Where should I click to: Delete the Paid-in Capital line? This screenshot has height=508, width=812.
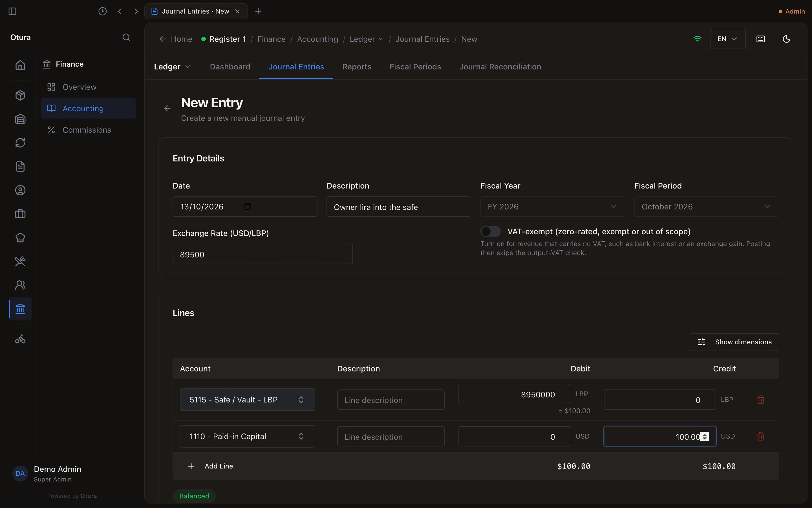(761, 436)
